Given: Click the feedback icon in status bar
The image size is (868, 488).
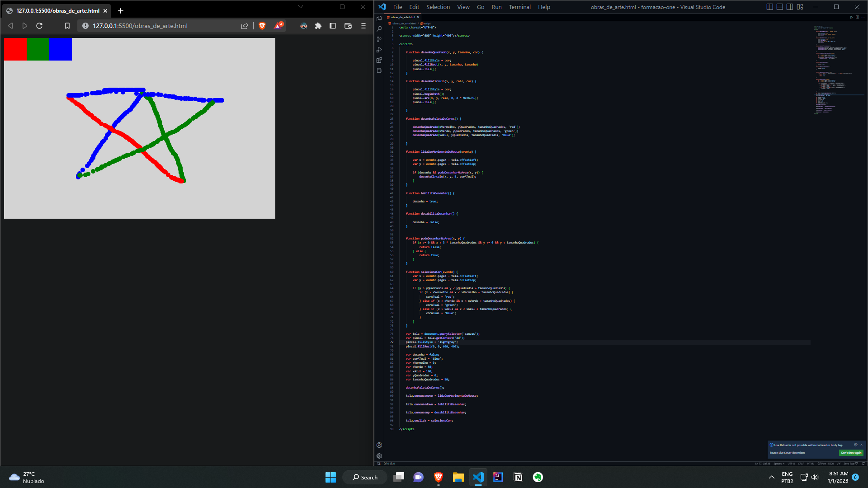Looking at the screenshot, I should coord(839,464).
